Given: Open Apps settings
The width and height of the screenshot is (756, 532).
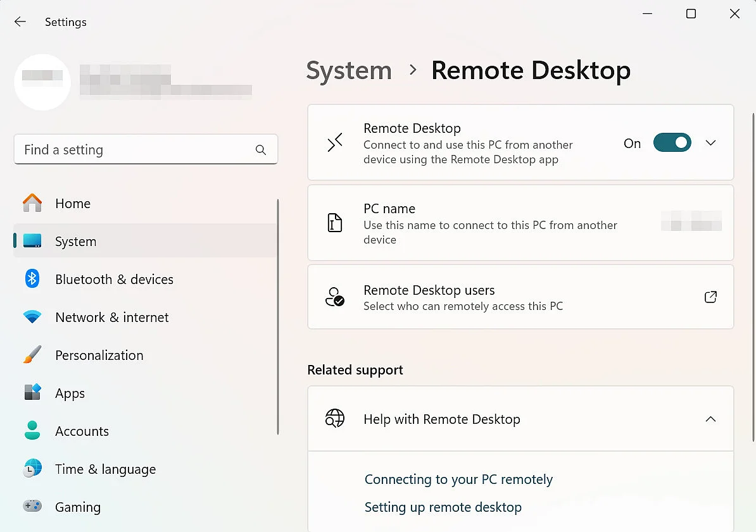Looking at the screenshot, I should coord(144,393).
